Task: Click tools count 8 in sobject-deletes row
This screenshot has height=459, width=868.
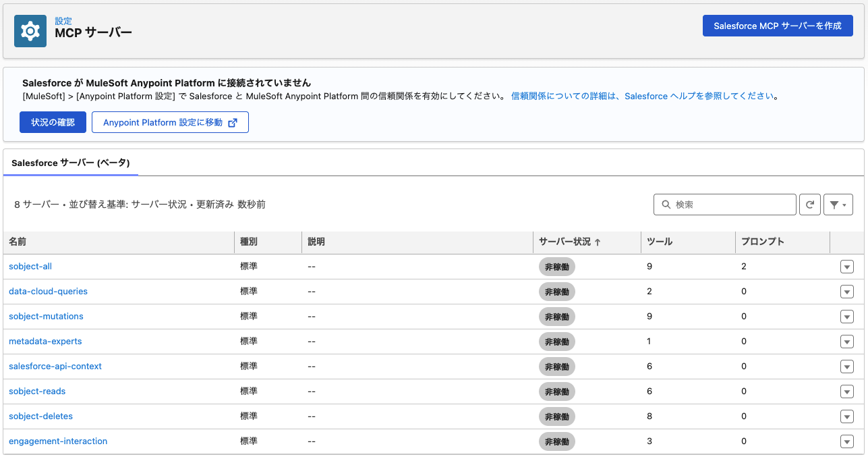Action: coord(649,416)
